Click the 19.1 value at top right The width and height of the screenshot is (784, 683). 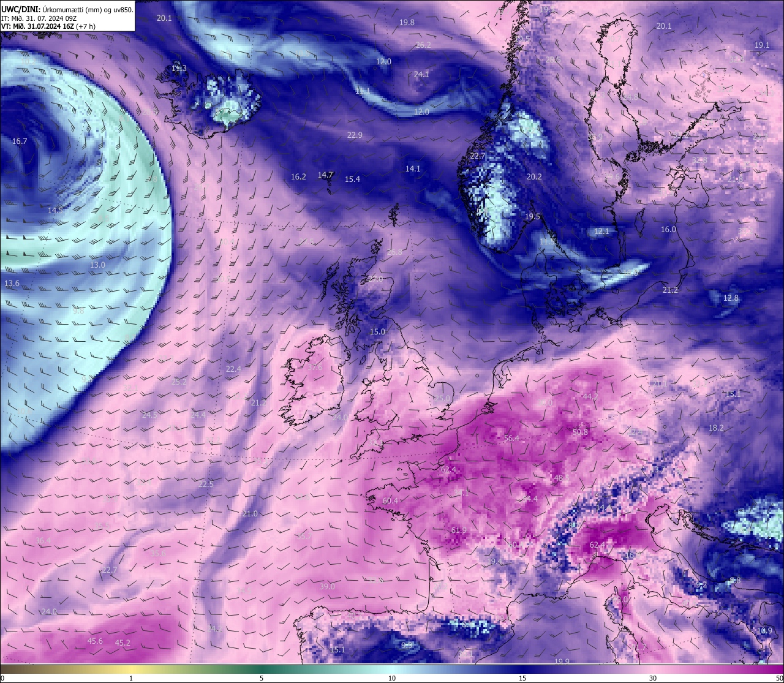(x=762, y=45)
